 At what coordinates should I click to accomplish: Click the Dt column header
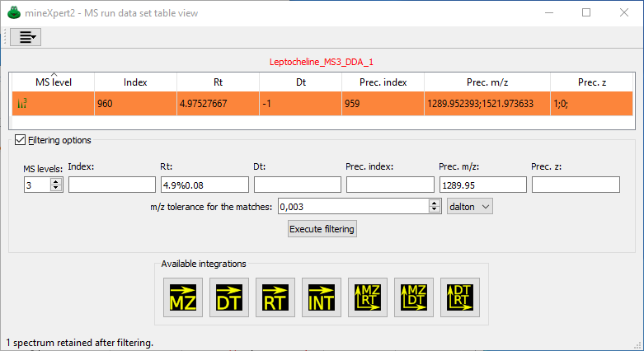pyautogui.click(x=300, y=82)
